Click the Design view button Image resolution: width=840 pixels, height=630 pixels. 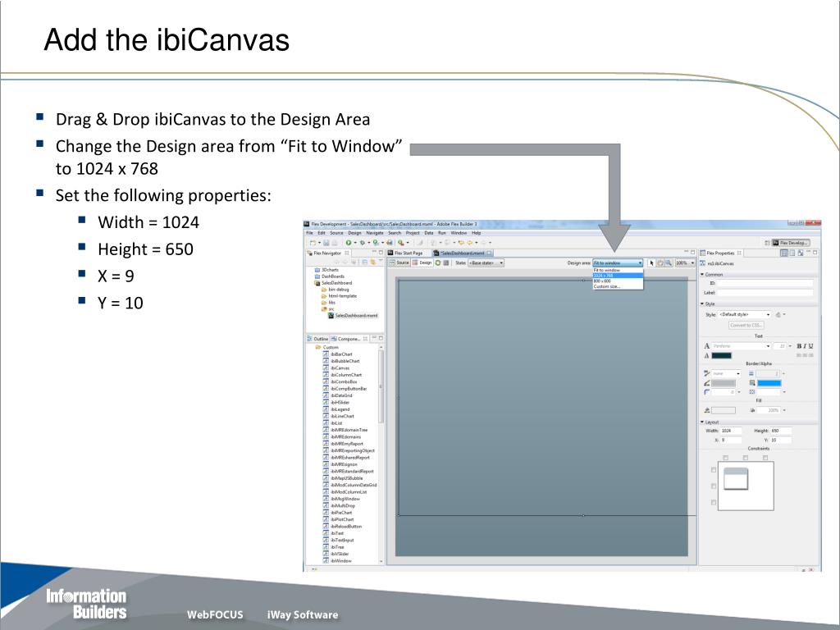coord(422,263)
